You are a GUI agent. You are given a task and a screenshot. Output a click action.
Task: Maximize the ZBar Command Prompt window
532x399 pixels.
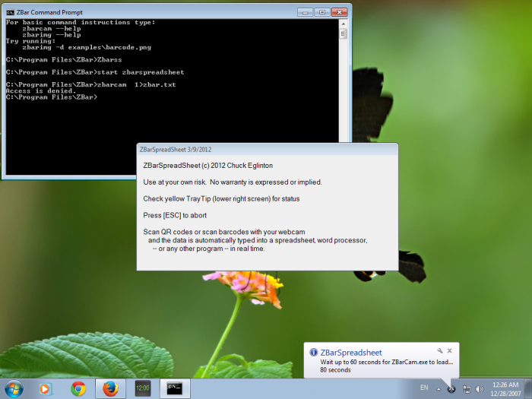[322, 13]
